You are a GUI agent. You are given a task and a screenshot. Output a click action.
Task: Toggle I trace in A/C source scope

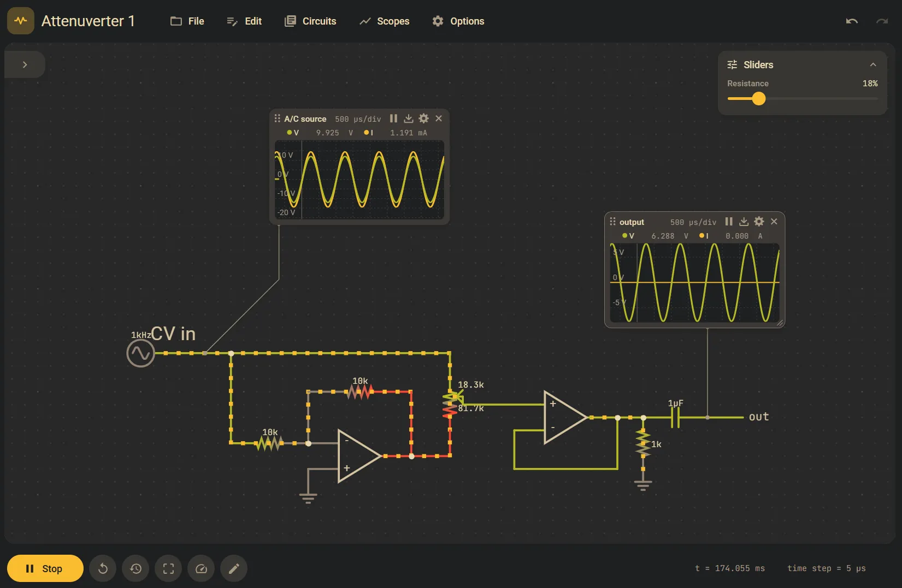[x=369, y=133]
